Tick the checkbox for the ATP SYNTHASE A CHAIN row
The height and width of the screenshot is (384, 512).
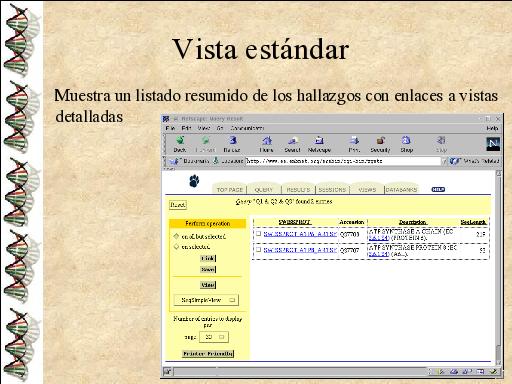click(258, 234)
